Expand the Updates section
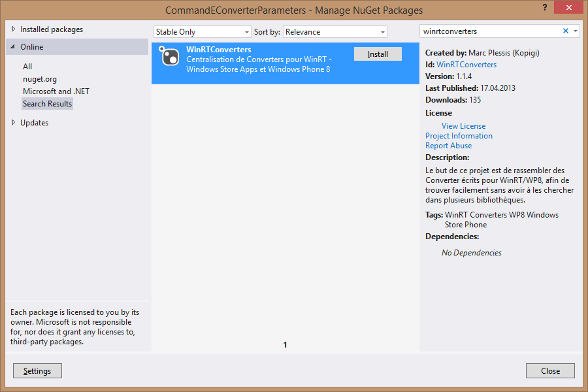The width and height of the screenshot is (588, 392). point(14,122)
